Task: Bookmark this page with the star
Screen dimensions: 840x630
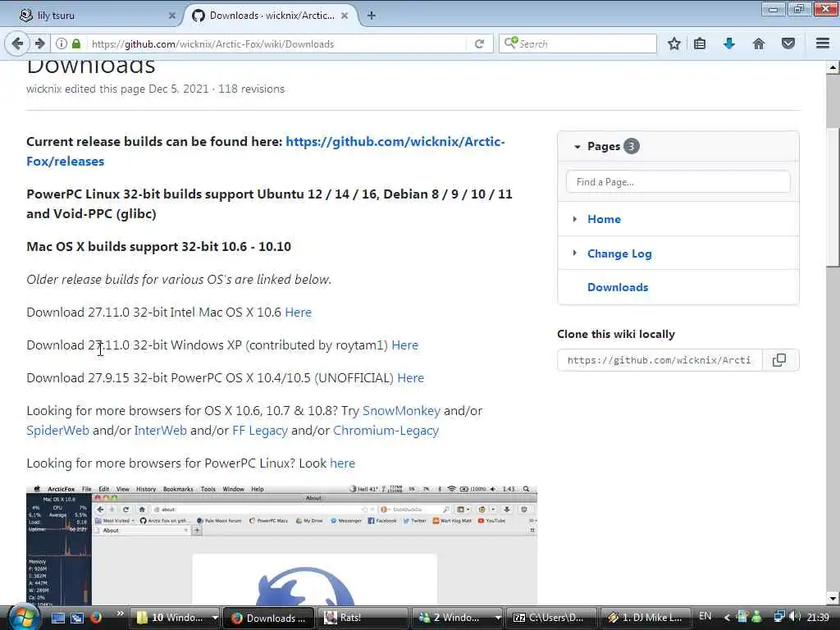Action: 674,44
